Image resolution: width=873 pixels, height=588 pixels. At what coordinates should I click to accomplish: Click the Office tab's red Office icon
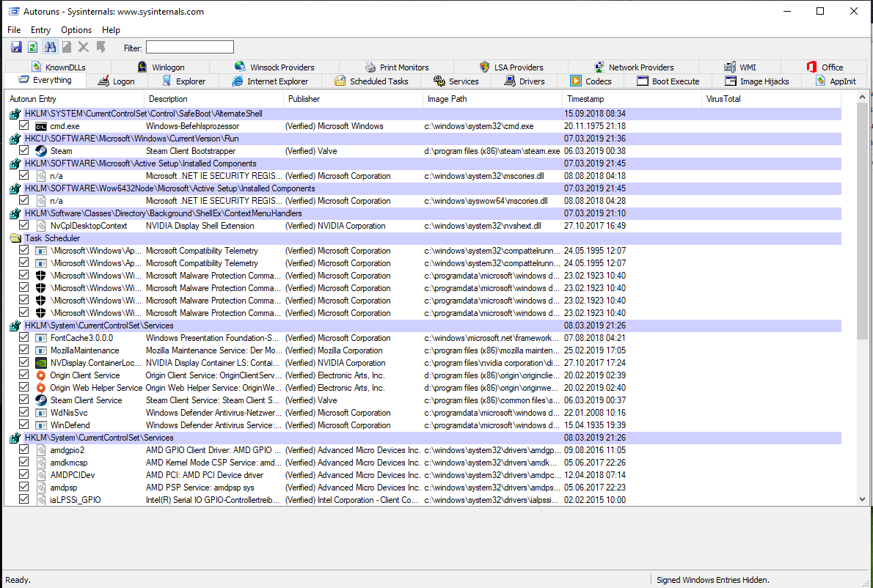(x=812, y=67)
